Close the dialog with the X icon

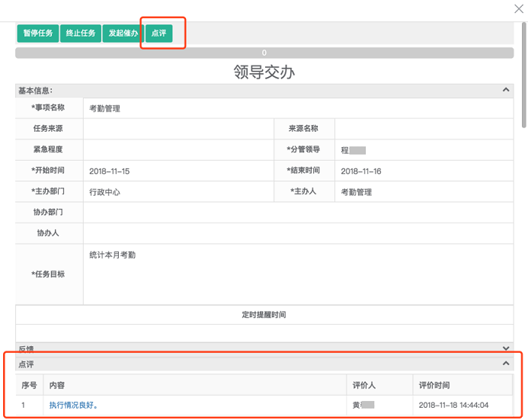point(519,8)
